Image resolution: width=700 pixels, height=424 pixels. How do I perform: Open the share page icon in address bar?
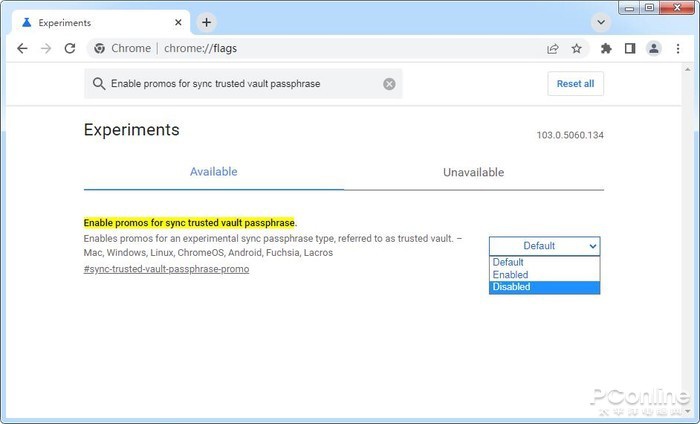[553, 49]
